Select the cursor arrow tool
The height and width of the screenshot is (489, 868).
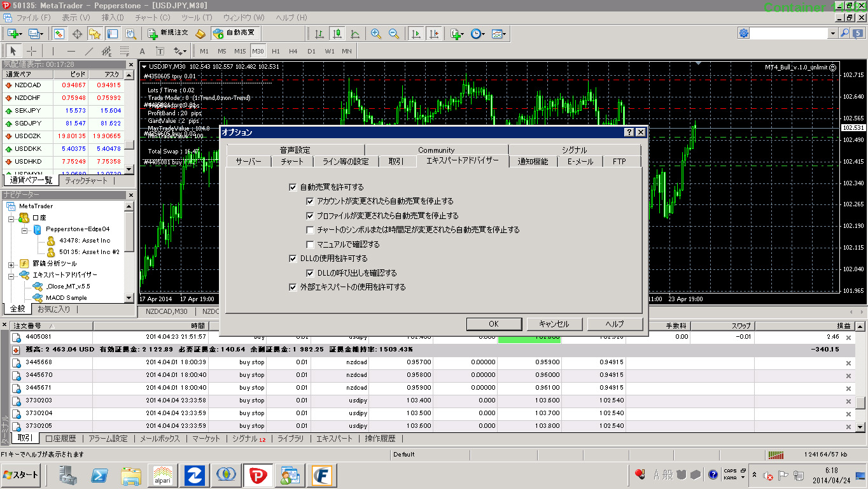coord(13,51)
